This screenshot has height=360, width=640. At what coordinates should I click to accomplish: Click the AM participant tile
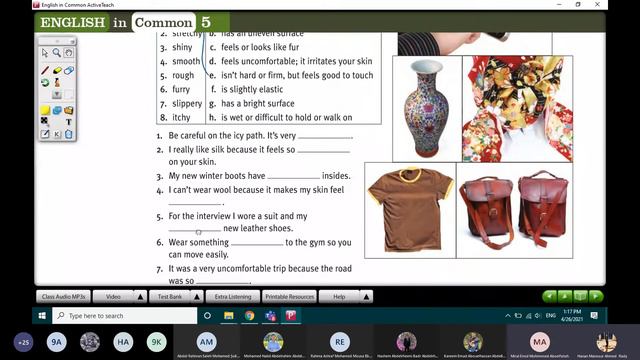[207, 342]
